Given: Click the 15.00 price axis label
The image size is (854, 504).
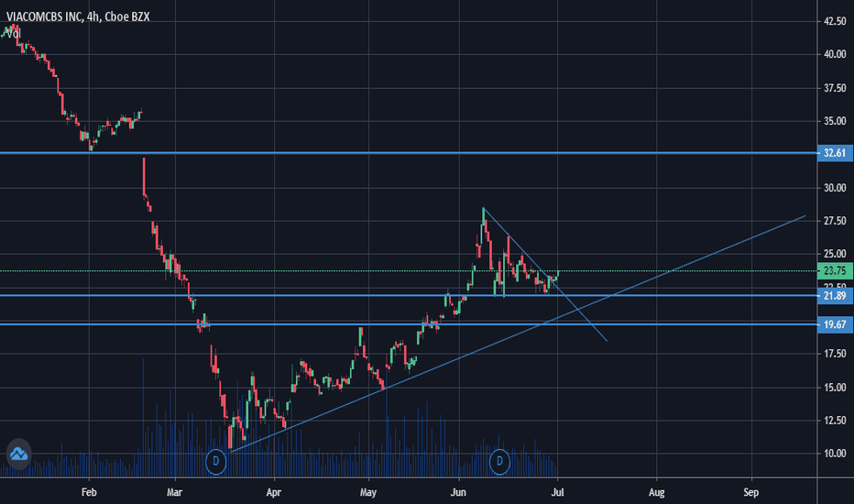Looking at the screenshot, I should click(835, 388).
